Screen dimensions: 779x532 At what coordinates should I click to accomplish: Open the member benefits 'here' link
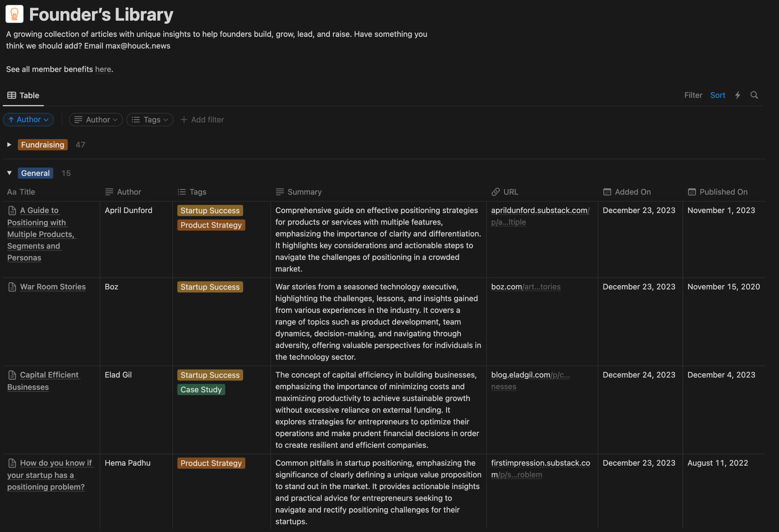(x=103, y=69)
